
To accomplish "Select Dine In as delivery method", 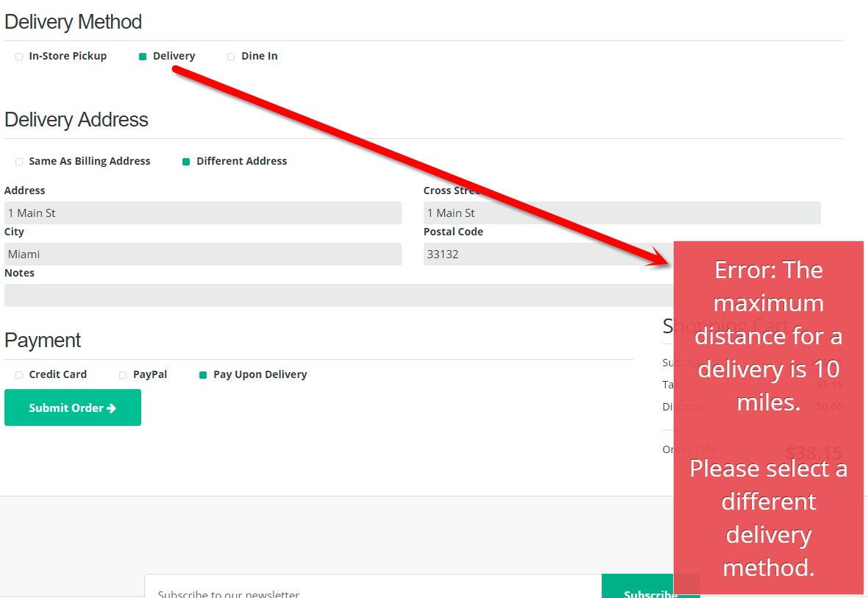I will coord(231,57).
